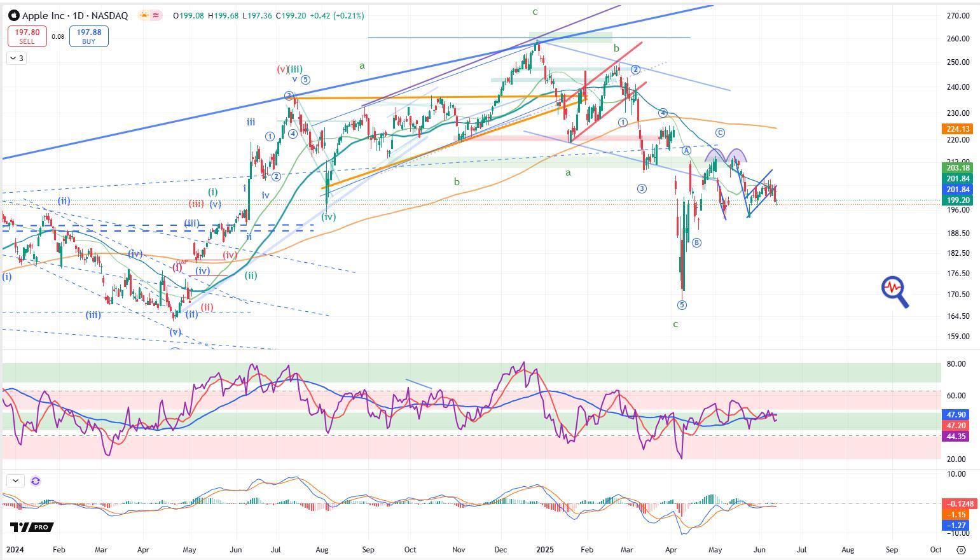Click the open value O199.08
The width and height of the screenshot is (980, 560).
(188, 15)
